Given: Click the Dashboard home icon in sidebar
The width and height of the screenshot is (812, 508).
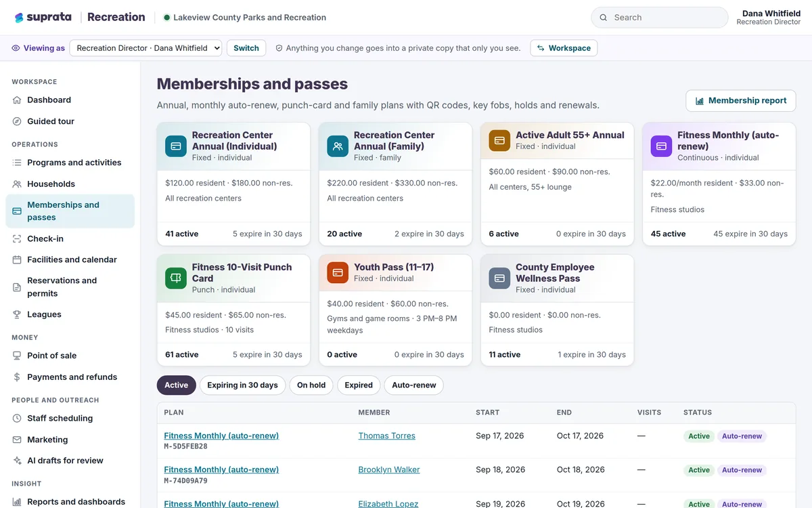Looking at the screenshot, I should 17,100.
